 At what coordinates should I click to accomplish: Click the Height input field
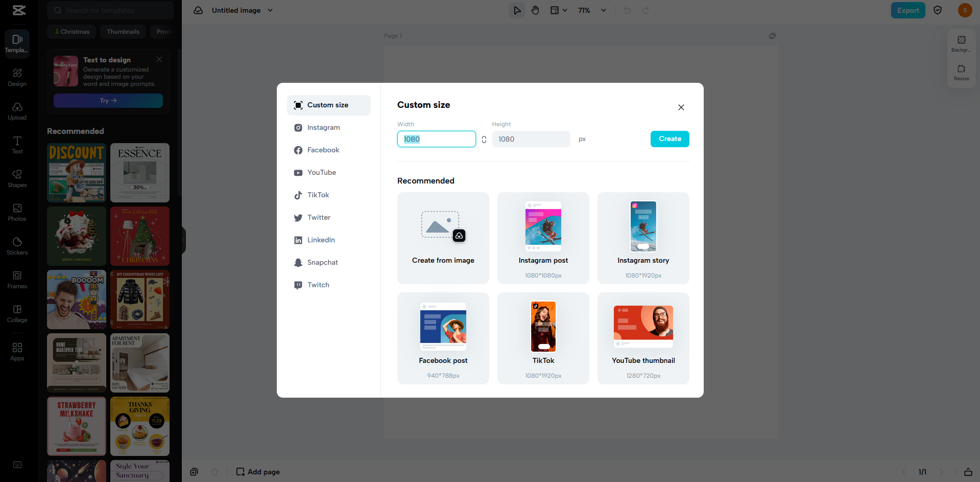coord(531,139)
